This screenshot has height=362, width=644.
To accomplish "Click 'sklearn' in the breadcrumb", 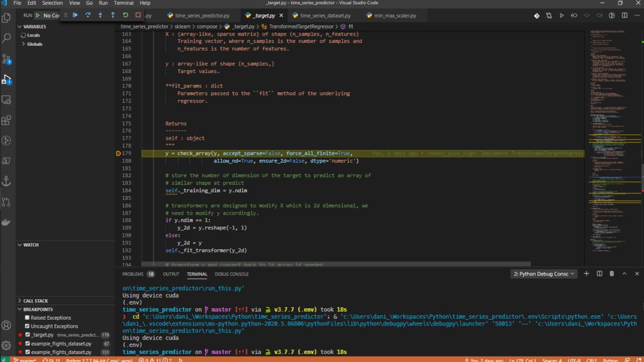I will pyautogui.click(x=184, y=26).
